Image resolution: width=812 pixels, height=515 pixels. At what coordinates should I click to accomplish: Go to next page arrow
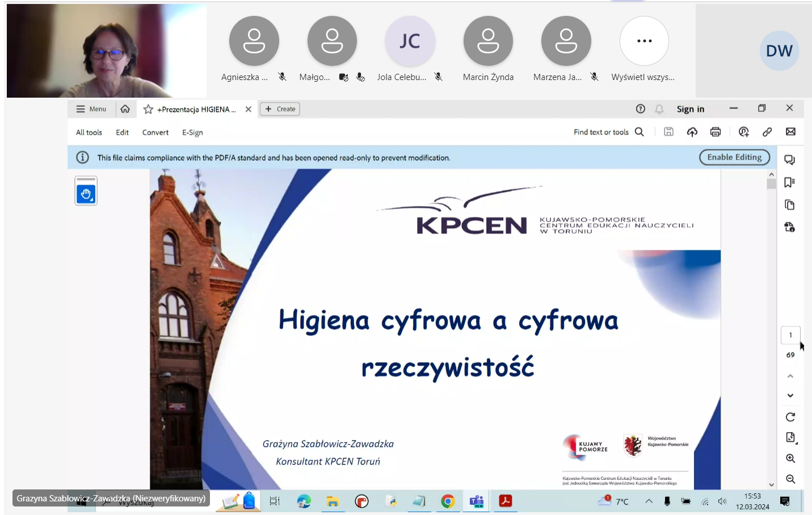790,395
